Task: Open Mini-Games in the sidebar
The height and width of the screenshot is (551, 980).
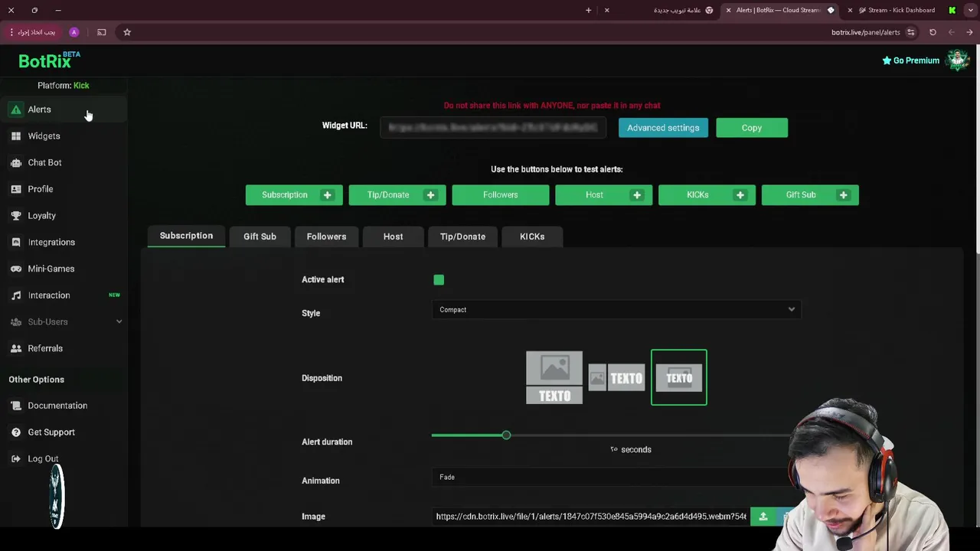Action: pyautogui.click(x=51, y=269)
